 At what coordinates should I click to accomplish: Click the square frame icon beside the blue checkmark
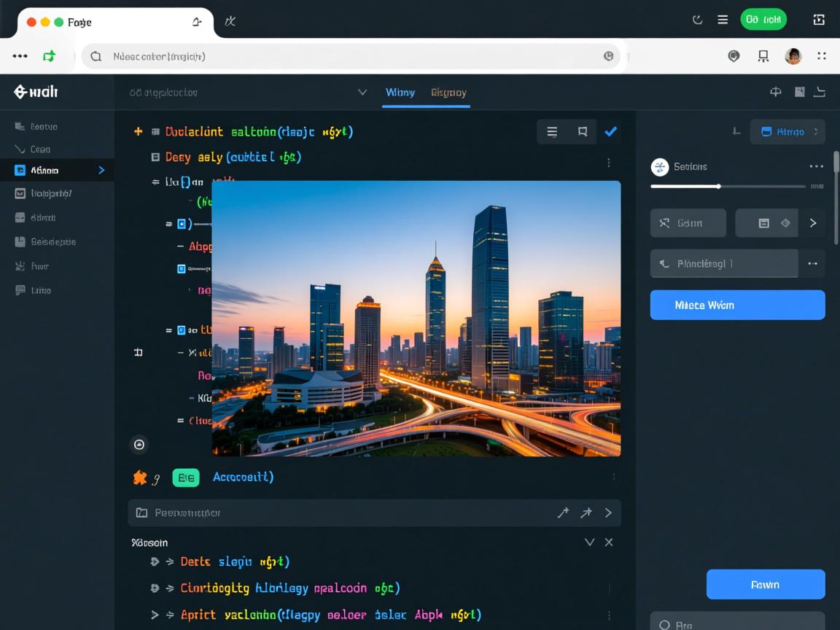click(583, 132)
